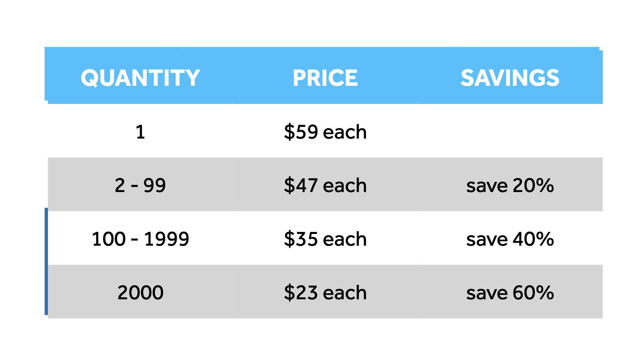Click the percent sign in save 60%

(545, 293)
